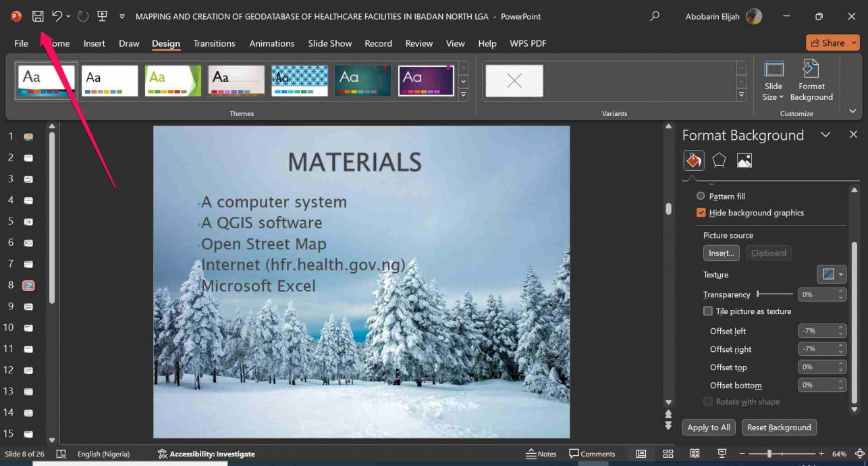Switch to Slide Sorter view
Viewport: 868px width, 466px height.
[668, 454]
